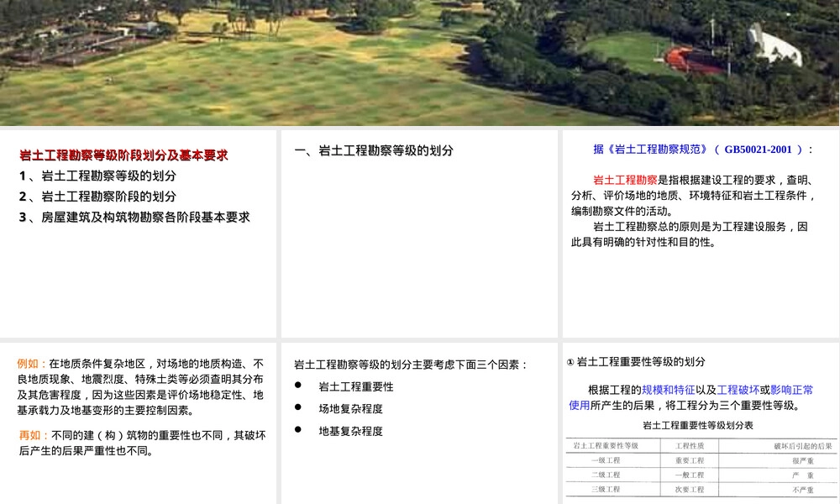The height and width of the screenshot is (504, 840).
Task: Click the line 后产生的后果严重性也不同。
Action: [x=88, y=451]
